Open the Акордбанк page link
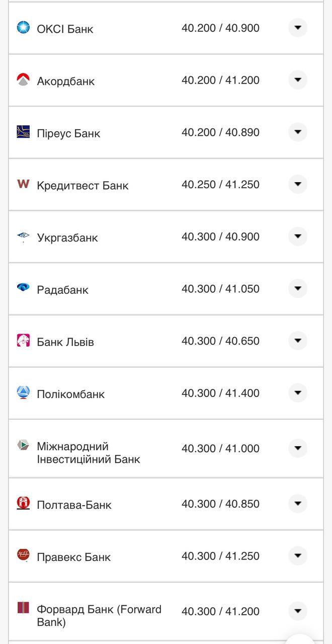 click(x=65, y=80)
